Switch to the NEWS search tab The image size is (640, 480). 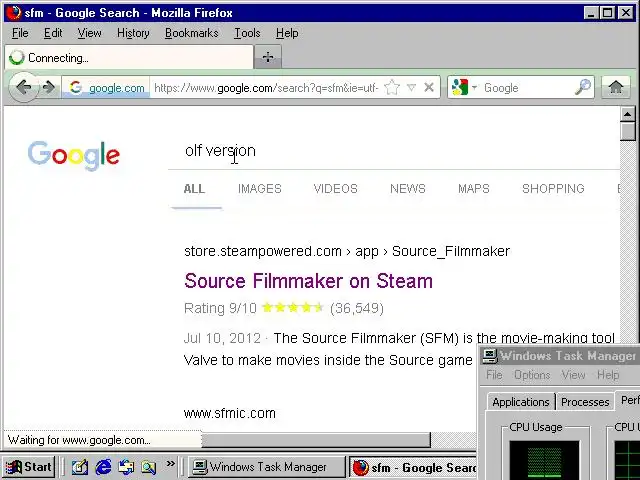[408, 189]
